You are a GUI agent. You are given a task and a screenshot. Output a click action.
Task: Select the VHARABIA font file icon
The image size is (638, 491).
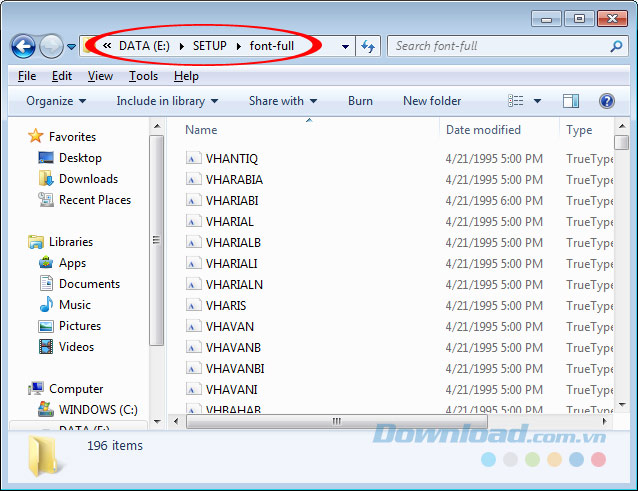(193, 179)
